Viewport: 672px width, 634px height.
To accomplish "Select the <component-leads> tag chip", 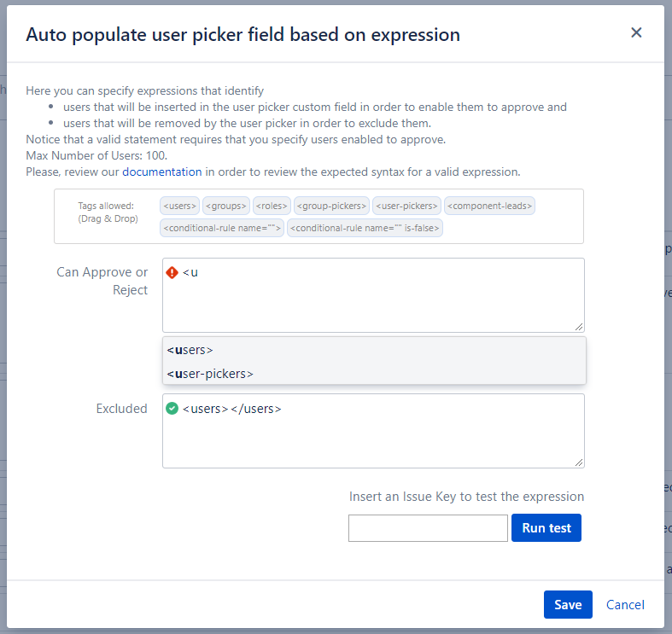I will (x=490, y=206).
